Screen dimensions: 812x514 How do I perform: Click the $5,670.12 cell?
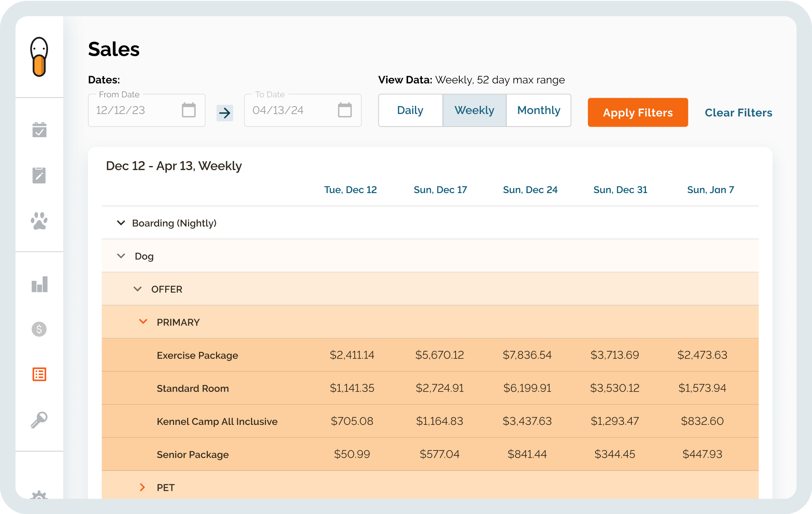[439, 355]
